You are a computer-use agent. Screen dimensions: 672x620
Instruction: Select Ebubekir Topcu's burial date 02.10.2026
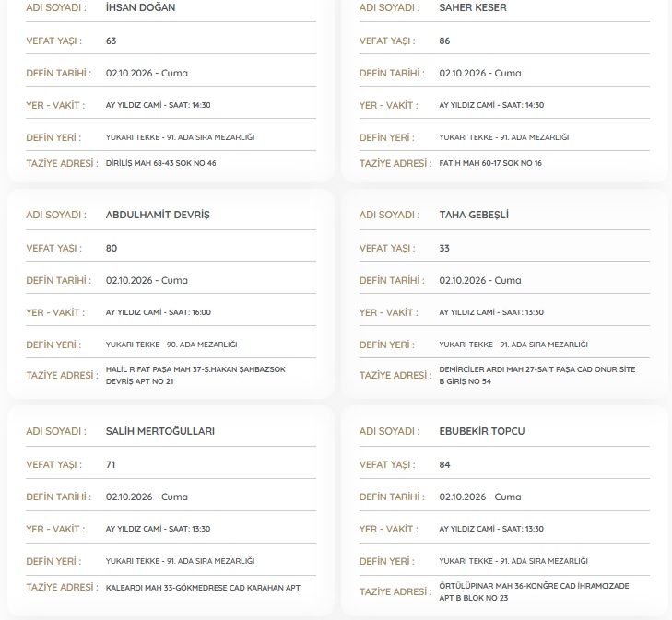point(463,497)
